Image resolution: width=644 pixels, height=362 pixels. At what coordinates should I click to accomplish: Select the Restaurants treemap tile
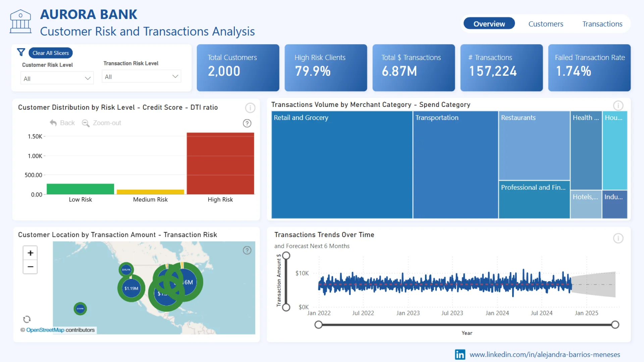pos(534,146)
